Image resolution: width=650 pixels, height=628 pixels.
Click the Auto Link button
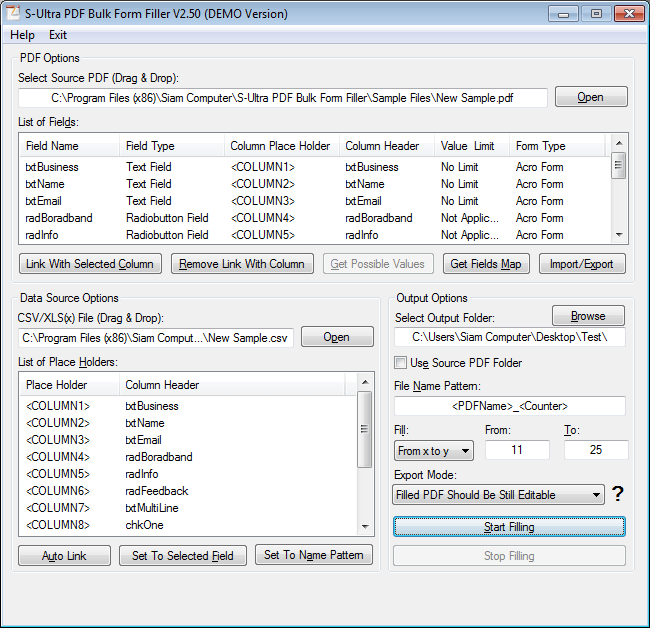pos(64,555)
